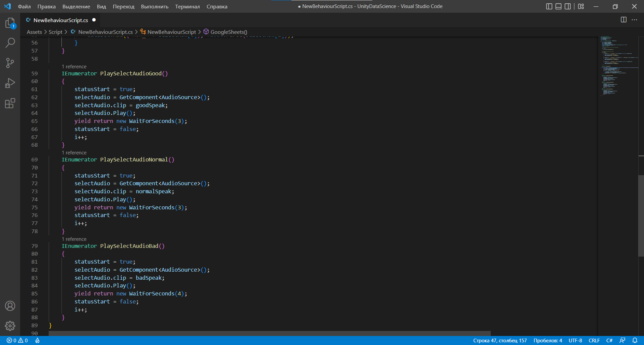This screenshot has height=345, width=644.
Task: Click the horizontal scrollbar thumb
Action: 270,334
